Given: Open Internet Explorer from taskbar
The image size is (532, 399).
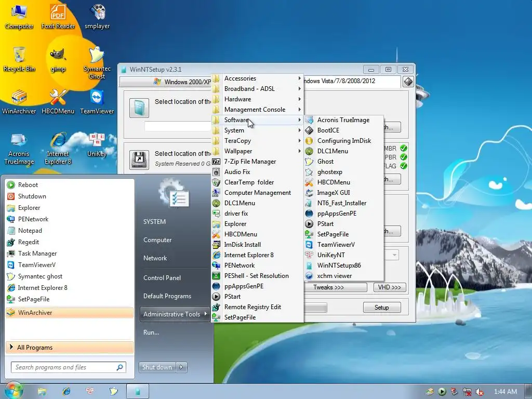Looking at the screenshot, I should click(x=66, y=391).
